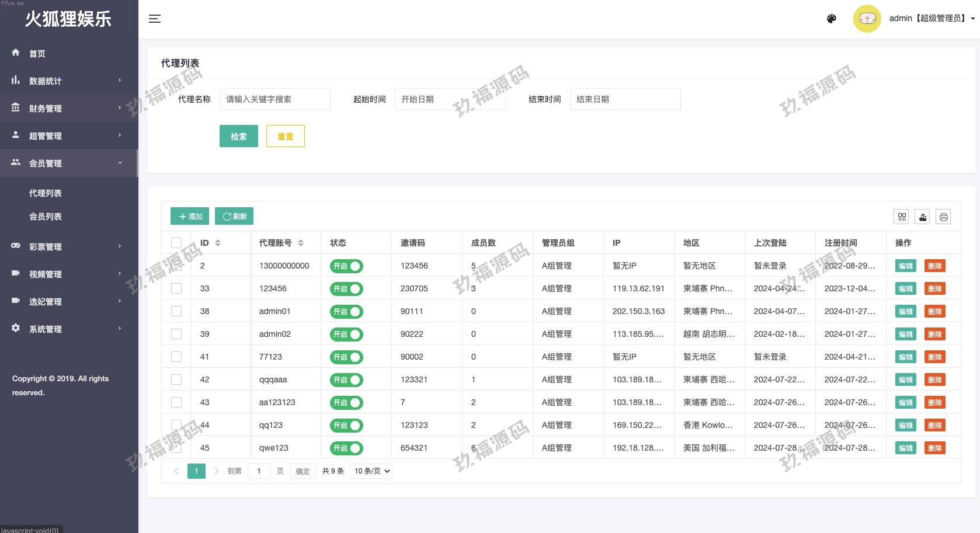Screen dimensions: 980x533
Task: Click the sidebar collapse hamburger icon
Action: point(155,19)
